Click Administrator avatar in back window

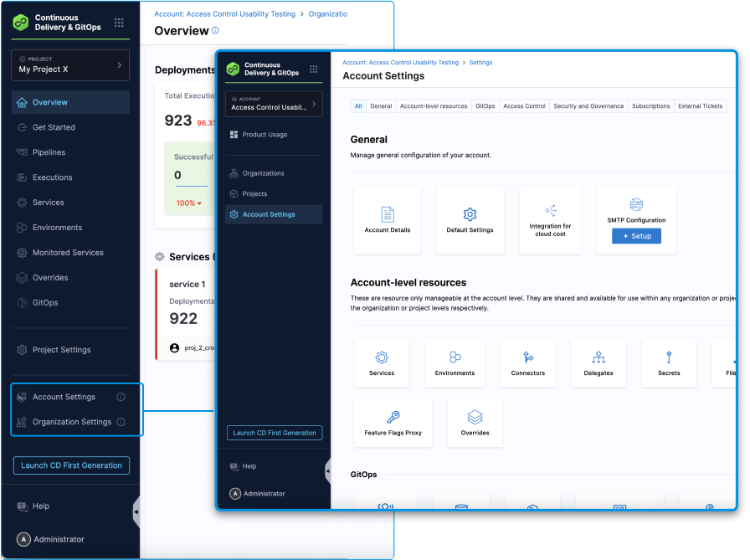[x=23, y=539]
